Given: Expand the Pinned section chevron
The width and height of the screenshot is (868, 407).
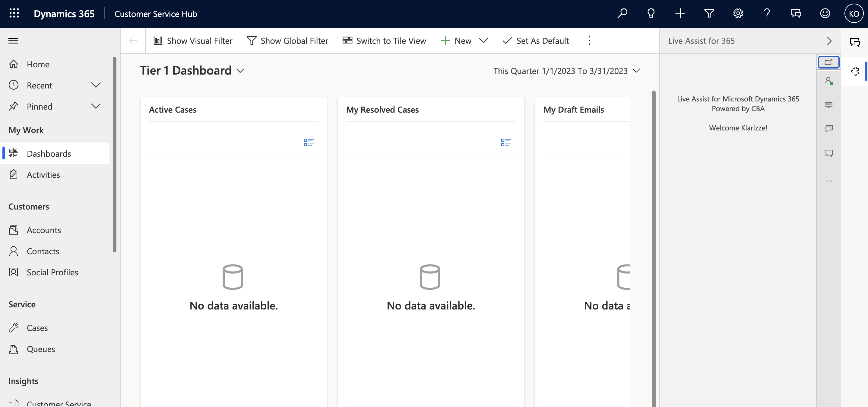Looking at the screenshot, I should [96, 106].
